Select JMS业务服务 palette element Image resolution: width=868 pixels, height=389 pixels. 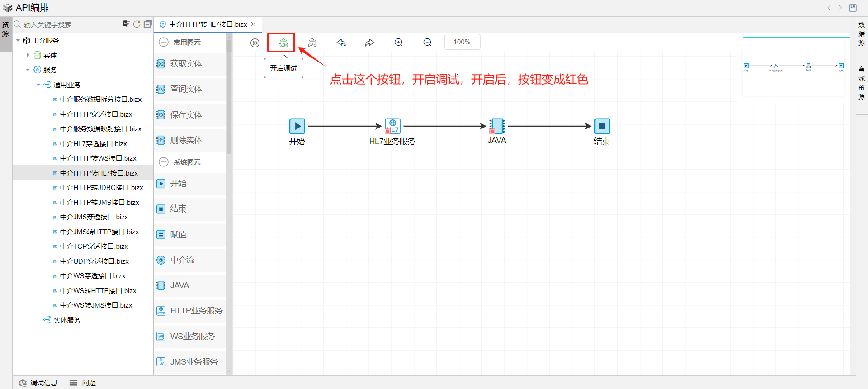click(190, 362)
